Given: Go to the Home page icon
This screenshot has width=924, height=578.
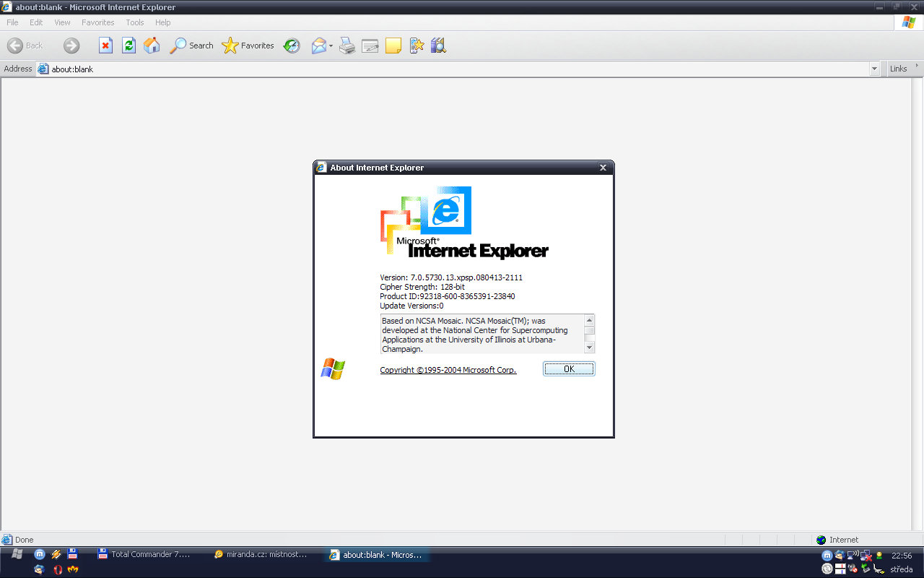Looking at the screenshot, I should click(x=152, y=46).
